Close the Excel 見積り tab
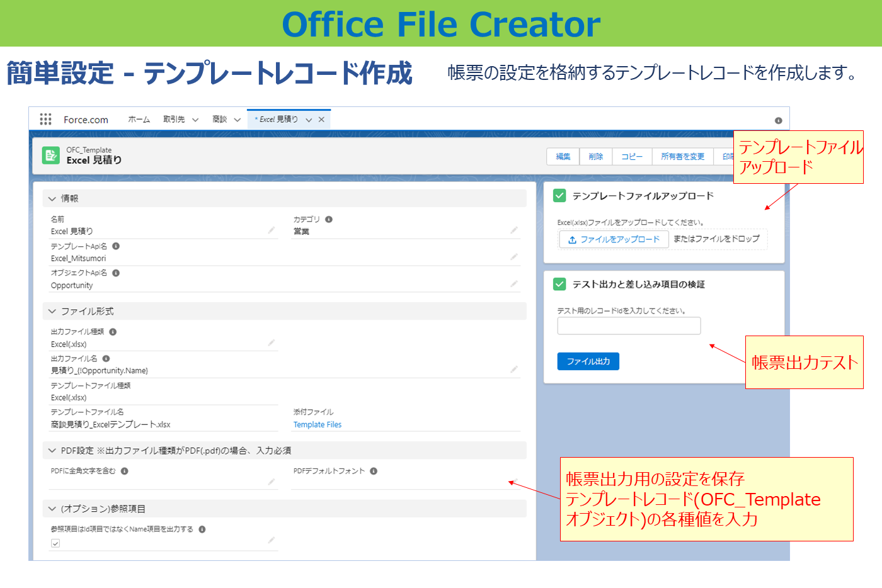 (321, 120)
